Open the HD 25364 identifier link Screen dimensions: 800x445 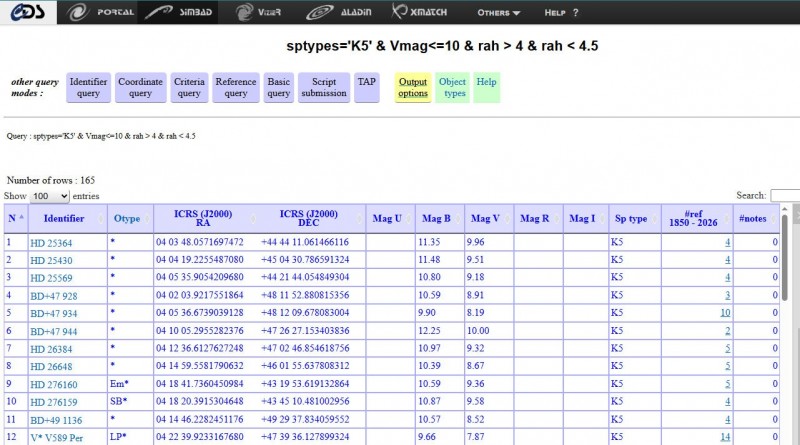click(x=51, y=243)
